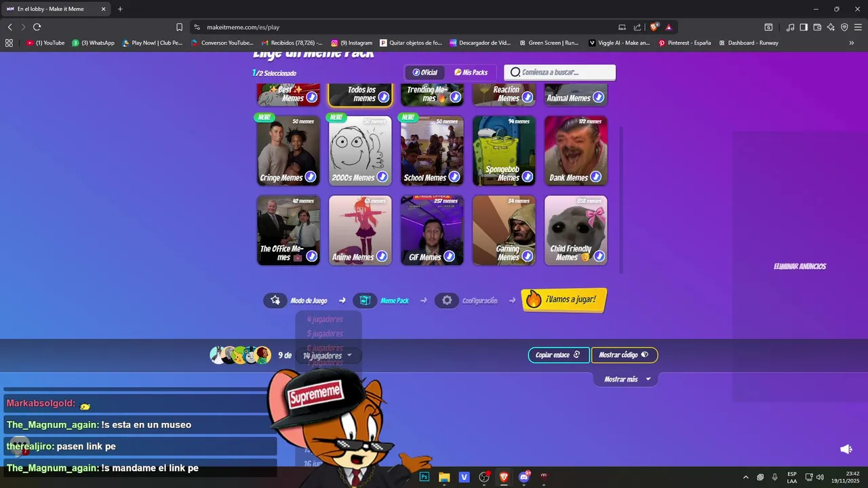Screen dimensions: 868x488
Task: Click the speaker mute icon
Action: [x=846, y=449]
